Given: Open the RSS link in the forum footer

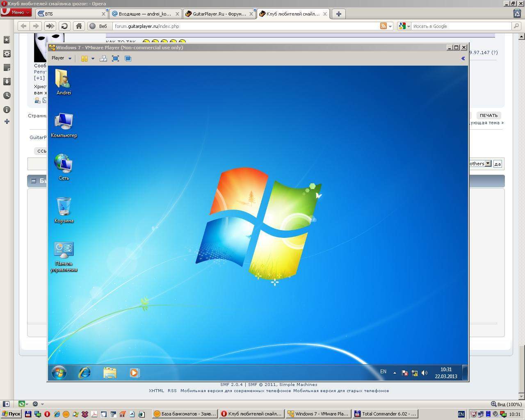Looking at the screenshot, I should (x=172, y=390).
